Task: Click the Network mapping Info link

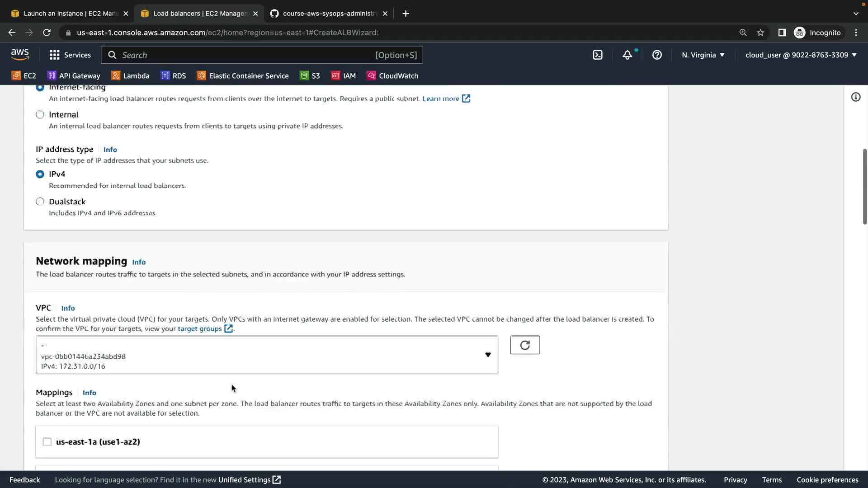Action: tap(139, 262)
